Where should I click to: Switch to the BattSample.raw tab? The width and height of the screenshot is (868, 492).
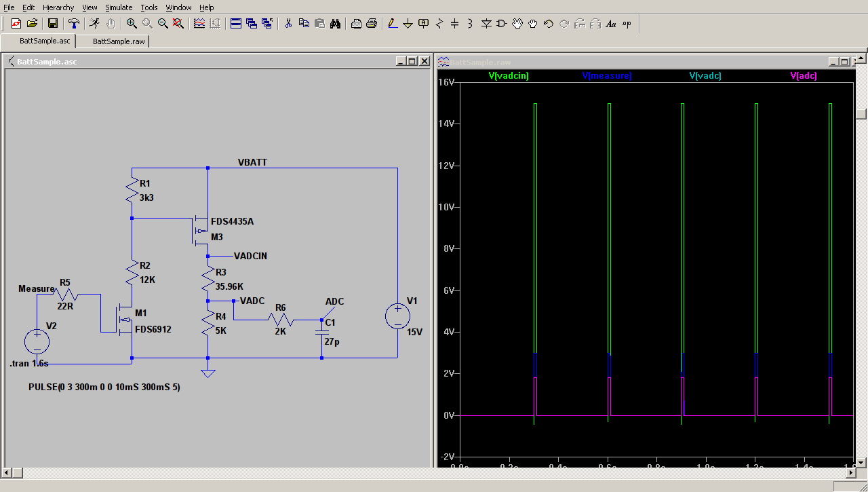tap(119, 41)
